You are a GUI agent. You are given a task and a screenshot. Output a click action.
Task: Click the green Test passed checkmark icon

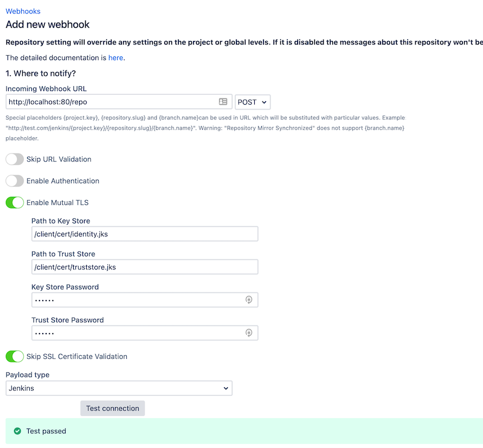17,431
